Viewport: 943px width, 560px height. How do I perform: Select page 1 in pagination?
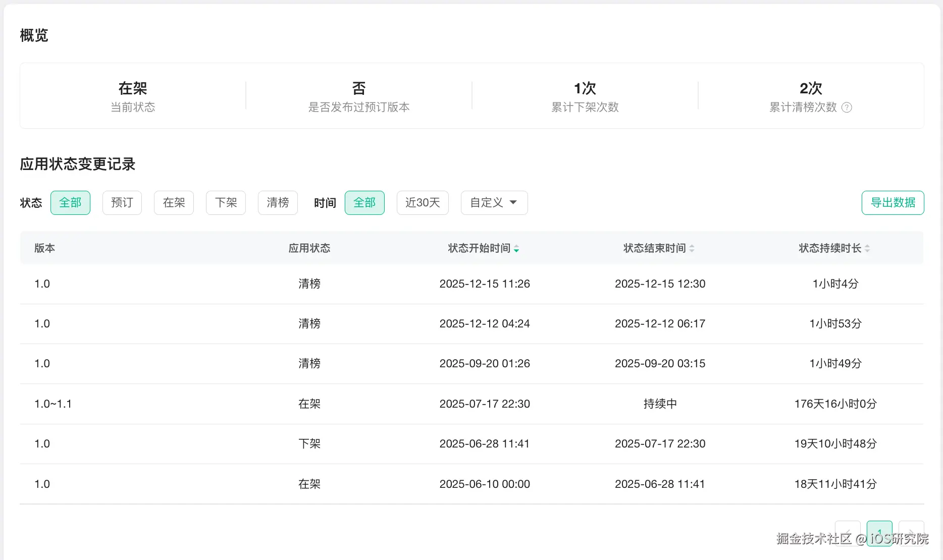click(x=879, y=533)
